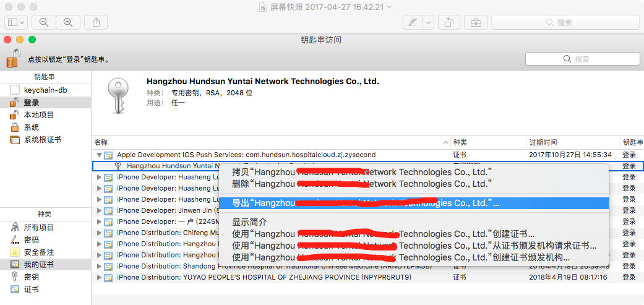Screen dimensions: 644x305
Task: Sort by the 过期时间 column header
Action: (573, 142)
